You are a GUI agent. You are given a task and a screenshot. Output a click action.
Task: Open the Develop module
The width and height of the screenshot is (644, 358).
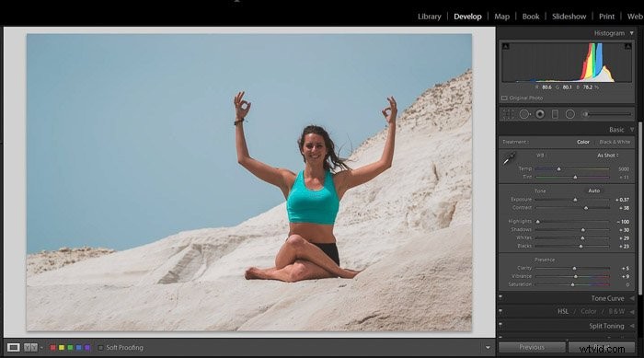click(467, 17)
